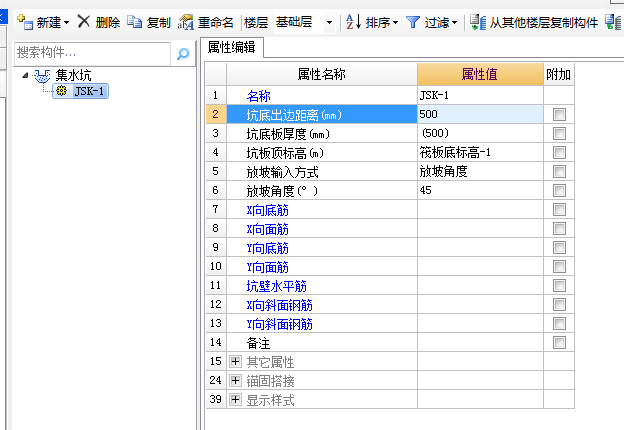Toggle 附加 checkbox for Y向面筋

click(x=559, y=267)
